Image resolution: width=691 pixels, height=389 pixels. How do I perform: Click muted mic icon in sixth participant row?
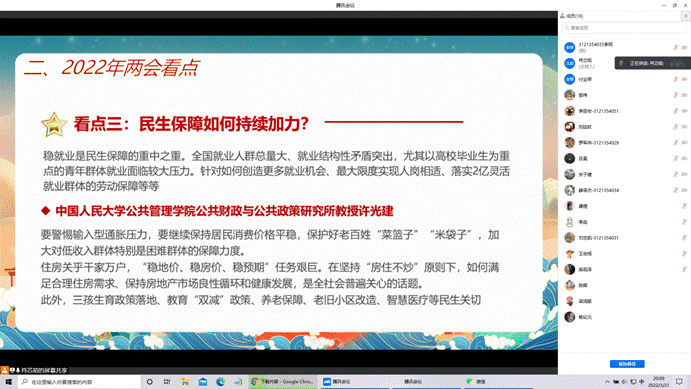tap(676, 127)
